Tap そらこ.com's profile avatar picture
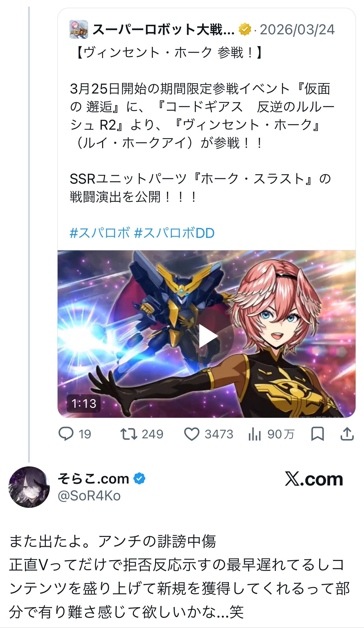Screen dimensions: 364x631 coord(29,487)
